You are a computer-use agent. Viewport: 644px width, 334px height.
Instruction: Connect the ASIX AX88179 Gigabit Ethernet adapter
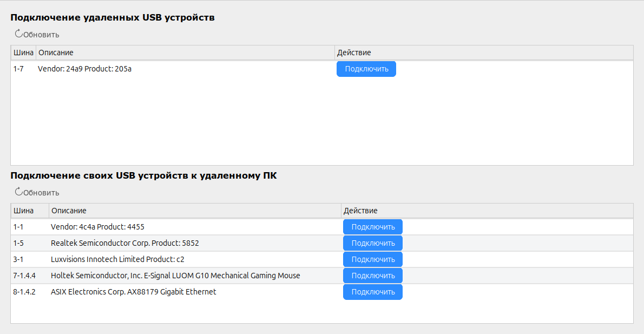point(372,292)
